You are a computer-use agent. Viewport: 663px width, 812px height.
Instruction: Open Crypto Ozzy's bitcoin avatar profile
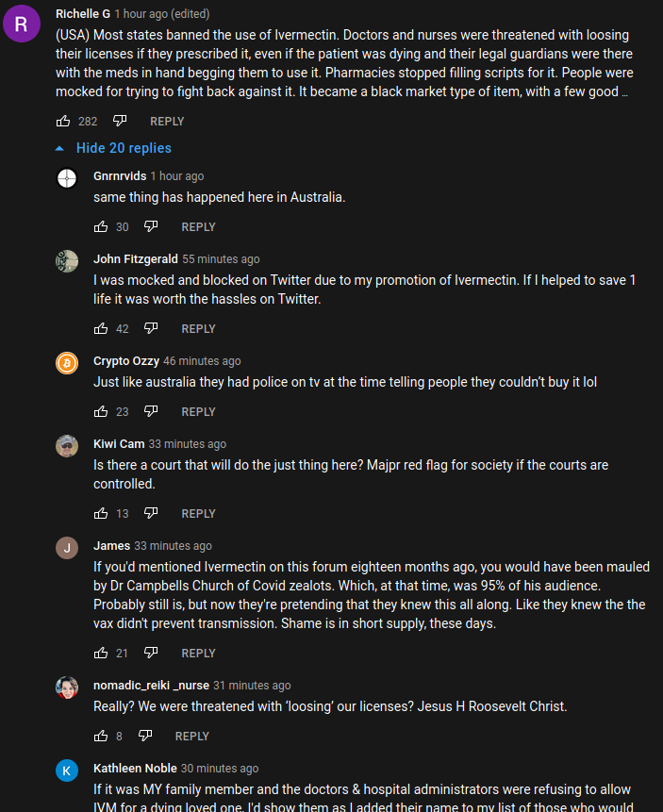tap(67, 363)
